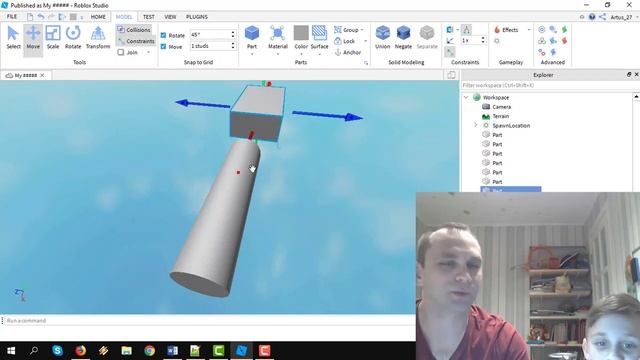
Task: Toggle the Move snap checkbox
Action: (x=163, y=47)
